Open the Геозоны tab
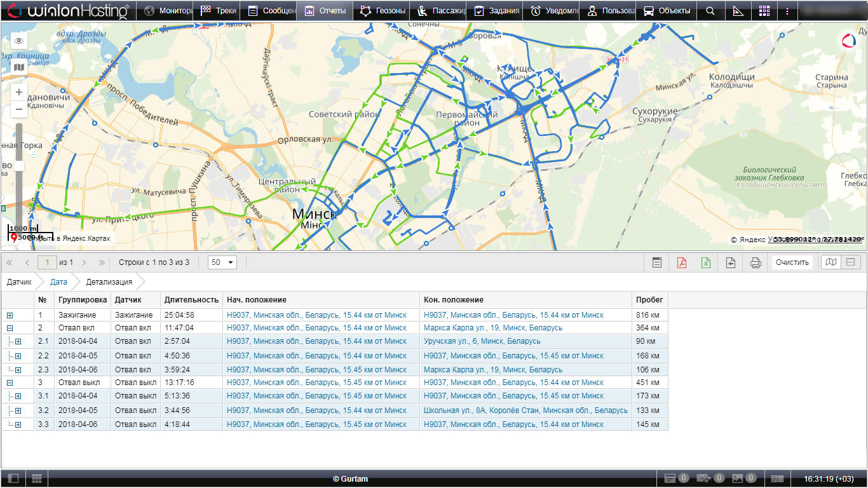868x488 pixels. pos(381,11)
